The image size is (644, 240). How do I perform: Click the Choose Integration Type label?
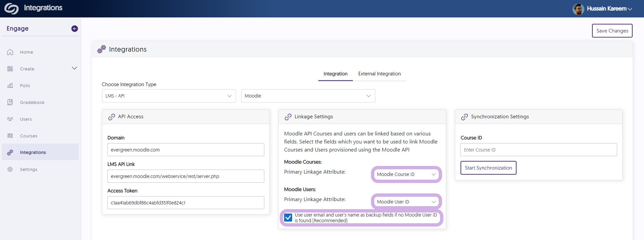click(x=129, y=84)
